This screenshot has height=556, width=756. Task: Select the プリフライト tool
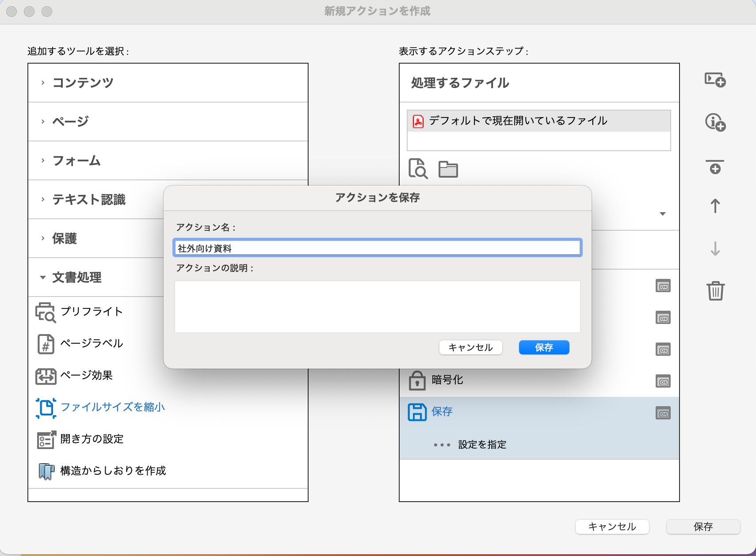91,312
